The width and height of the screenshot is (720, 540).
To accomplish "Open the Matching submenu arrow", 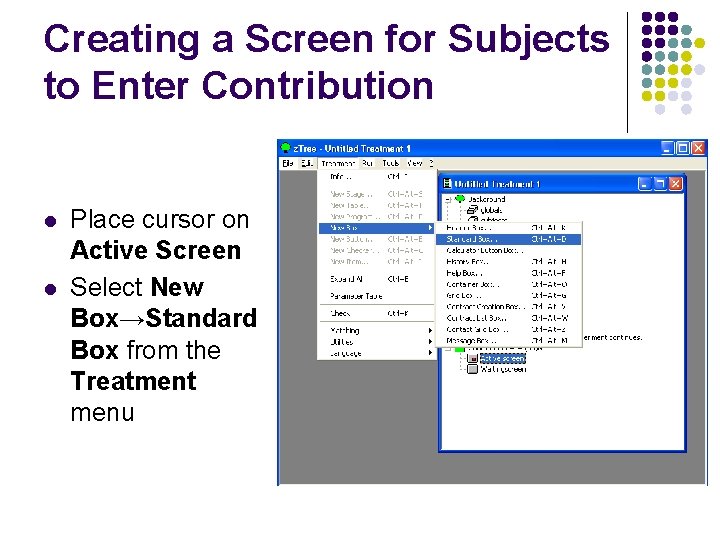I will tap(430, 331).
